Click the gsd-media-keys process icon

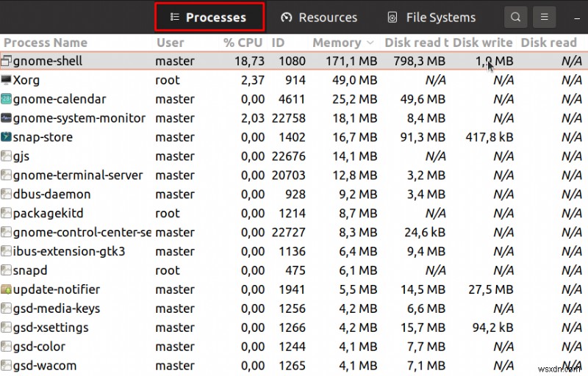6,308
